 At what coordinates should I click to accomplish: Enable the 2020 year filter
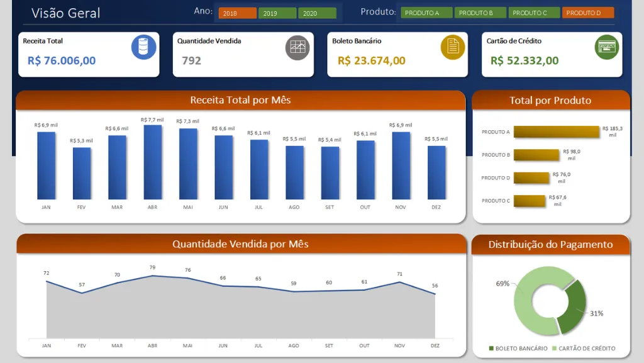pyautogui.click(x=317, y=13)
